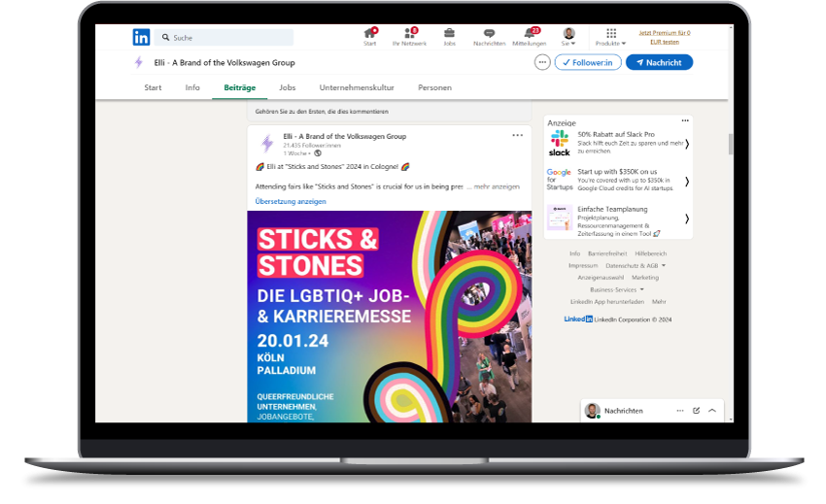
Task: Click the footer Info link
Action: coord(574,253)
